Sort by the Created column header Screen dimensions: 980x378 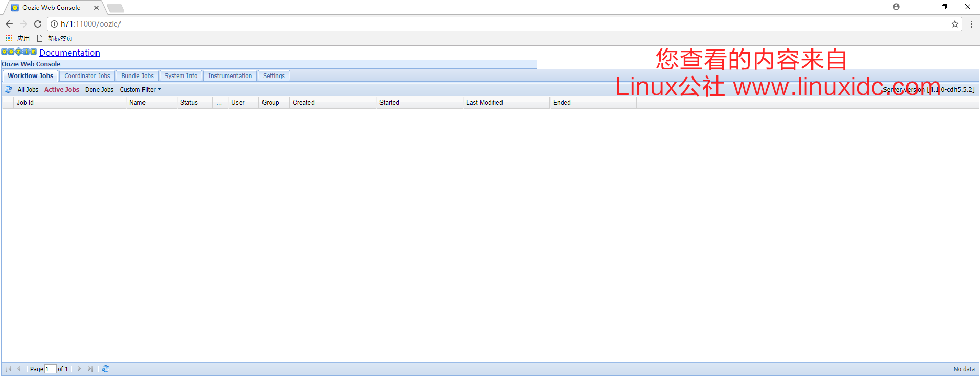332,103
